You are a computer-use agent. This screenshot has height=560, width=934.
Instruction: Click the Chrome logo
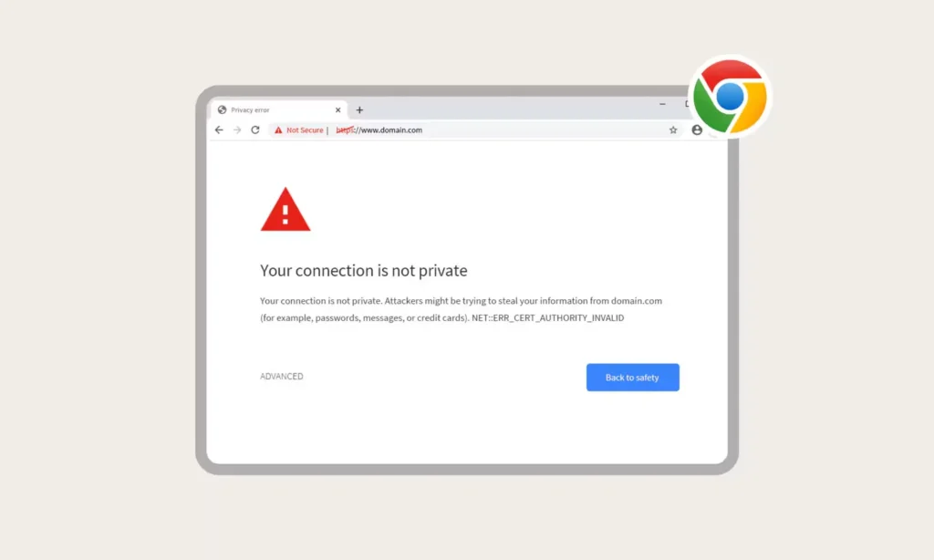tap(730, 97)
